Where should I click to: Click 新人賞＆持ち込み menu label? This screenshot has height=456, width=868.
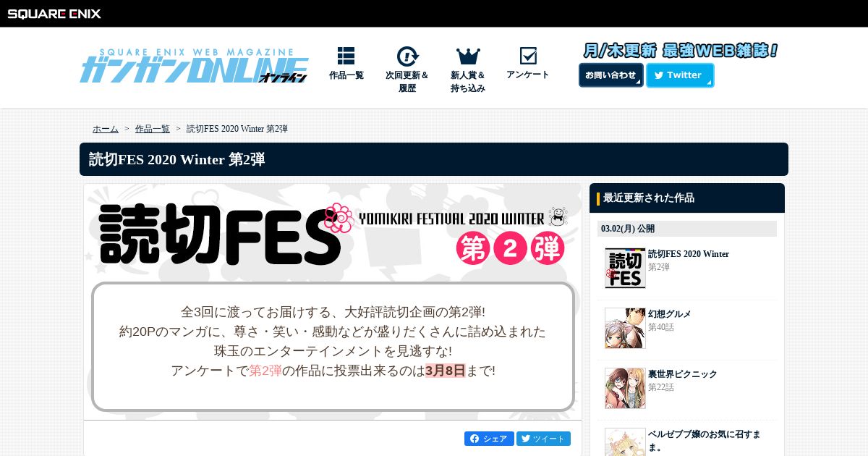coord(468,82)
